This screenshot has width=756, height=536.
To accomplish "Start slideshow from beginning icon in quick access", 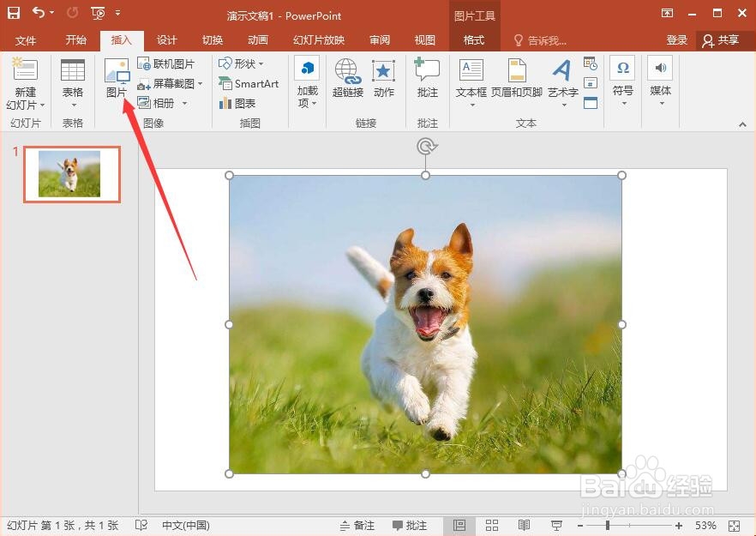I will pos(98,14).
